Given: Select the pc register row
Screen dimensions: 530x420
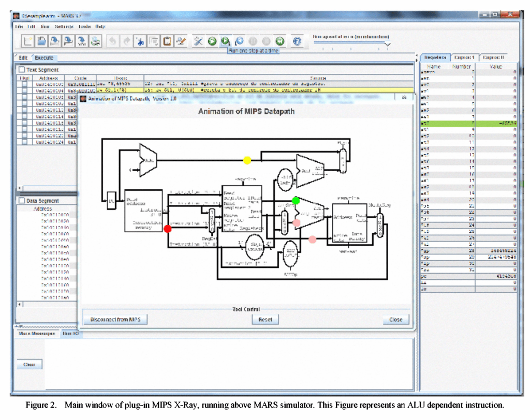Looking at the screenshot, I should coord(469,276).
